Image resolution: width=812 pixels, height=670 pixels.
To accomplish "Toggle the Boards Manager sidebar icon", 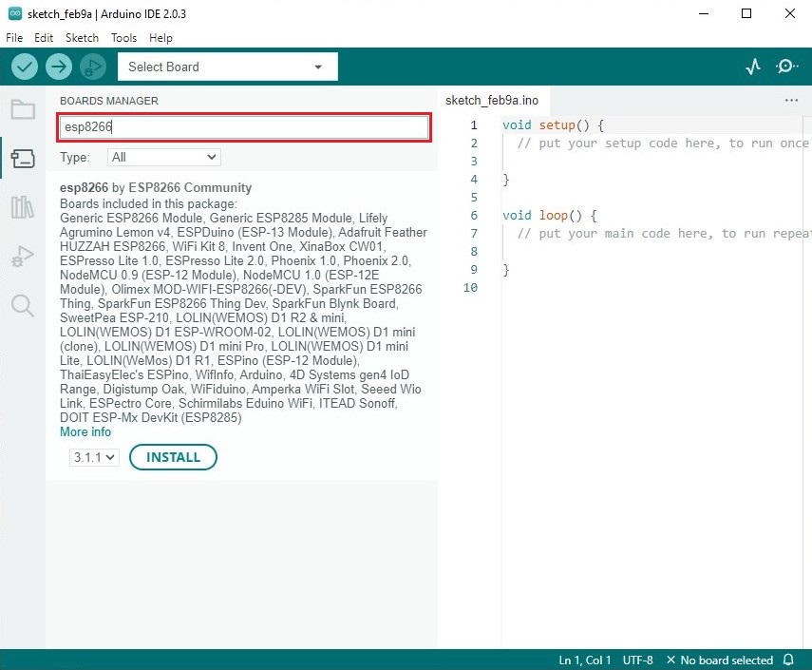I will [x=23, y=158].
